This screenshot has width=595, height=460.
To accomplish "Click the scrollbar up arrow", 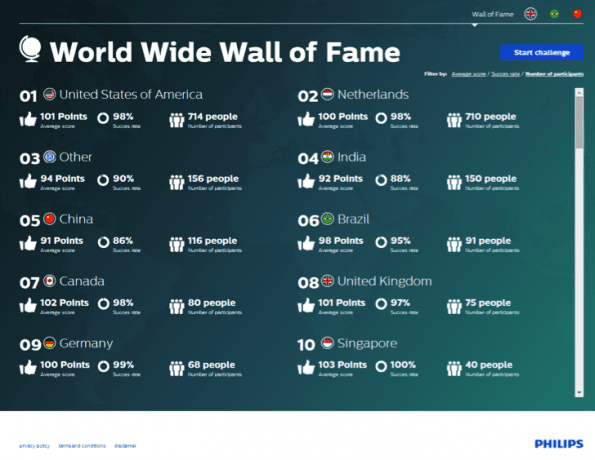I will (x=579, y=92).
